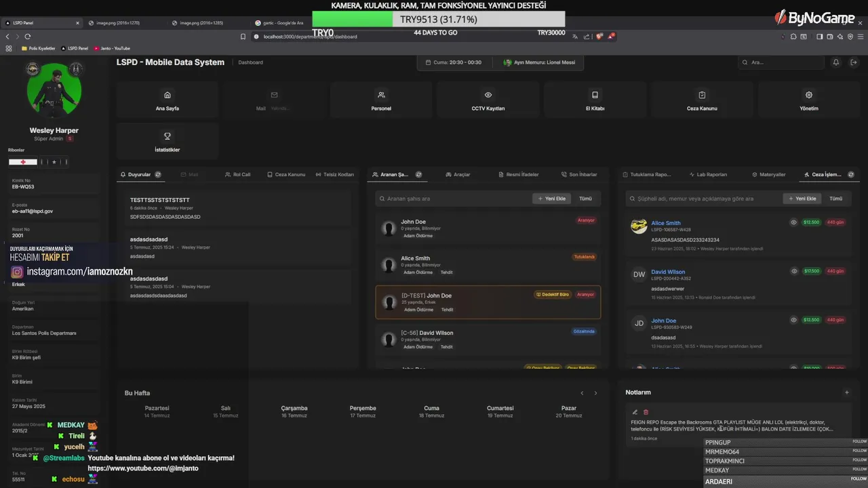Click Alice Smith's car avatar
Screen dimensions: 868x488
click(x=639, y=226)
